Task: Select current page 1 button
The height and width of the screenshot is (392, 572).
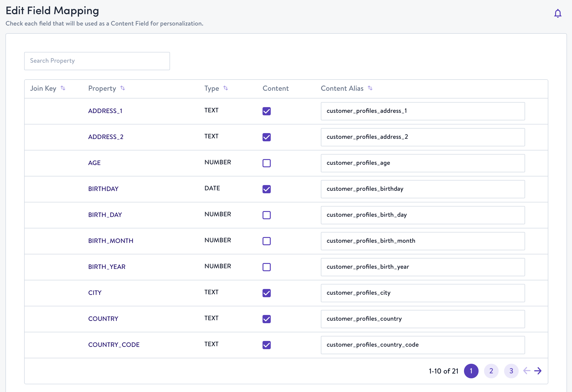Action: click(x=471, y=371)
